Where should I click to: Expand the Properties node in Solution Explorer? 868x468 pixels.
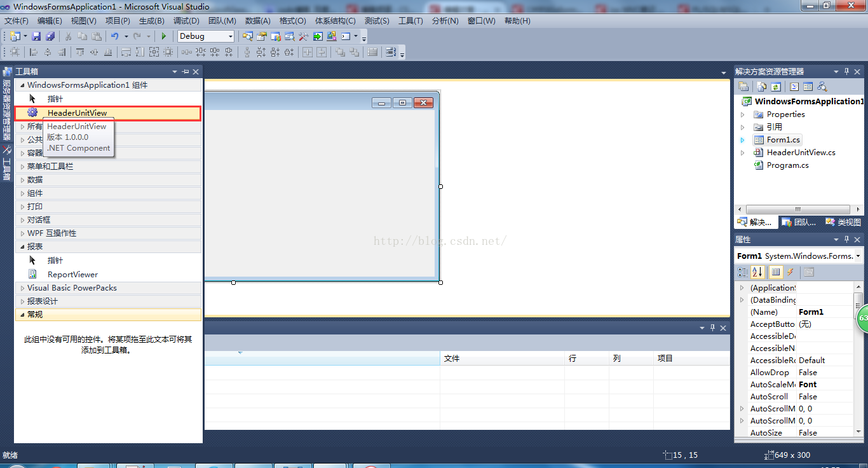[742, 114]
